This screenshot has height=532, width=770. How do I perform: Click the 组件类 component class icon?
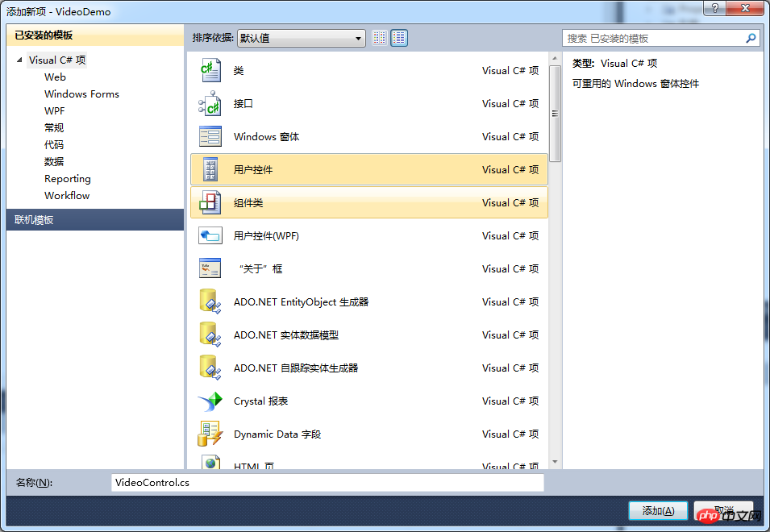point(210,202)
